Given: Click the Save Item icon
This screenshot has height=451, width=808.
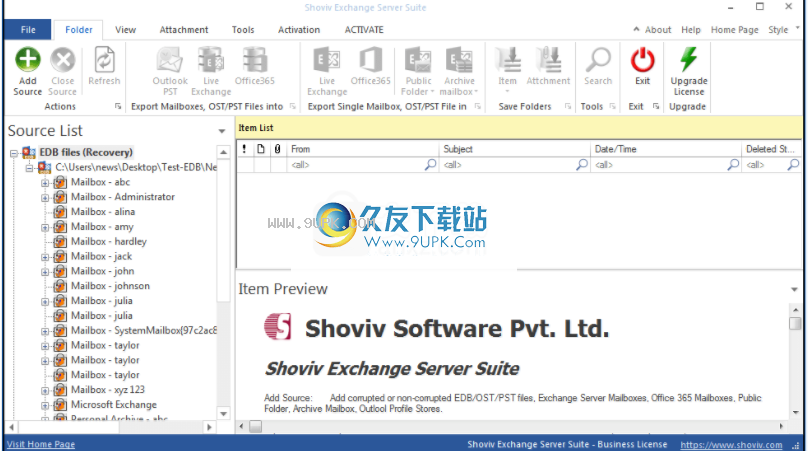Looking at the screenshot, I should coord(508,60).
